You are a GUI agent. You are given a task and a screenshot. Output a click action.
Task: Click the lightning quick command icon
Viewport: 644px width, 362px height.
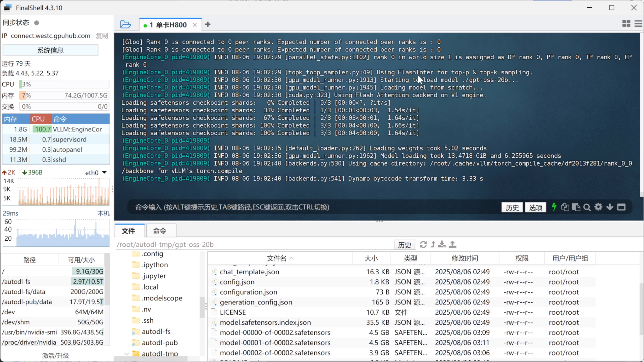(554, 207)
